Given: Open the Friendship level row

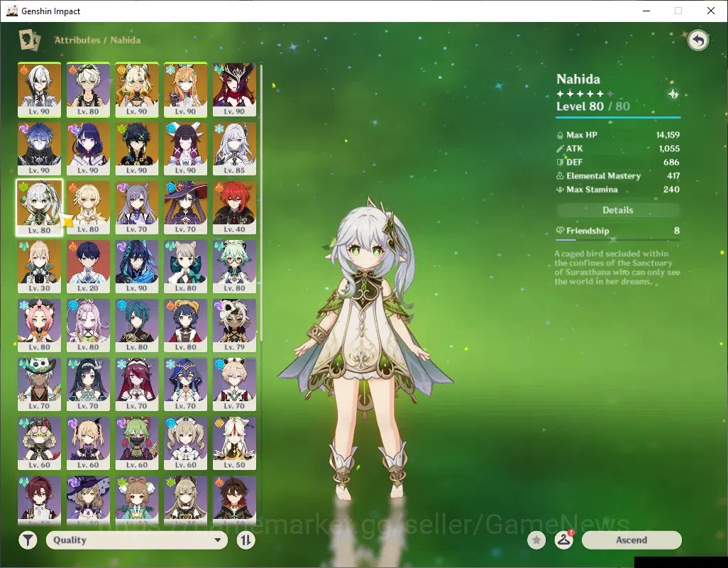Looking at the screenshot, I should click(618, 231).
